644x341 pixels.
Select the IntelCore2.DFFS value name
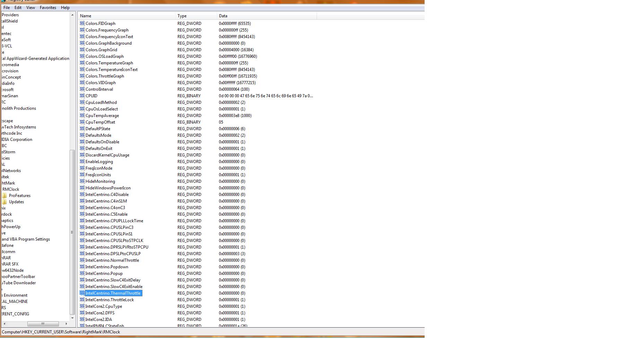click(x=100, y=313)
